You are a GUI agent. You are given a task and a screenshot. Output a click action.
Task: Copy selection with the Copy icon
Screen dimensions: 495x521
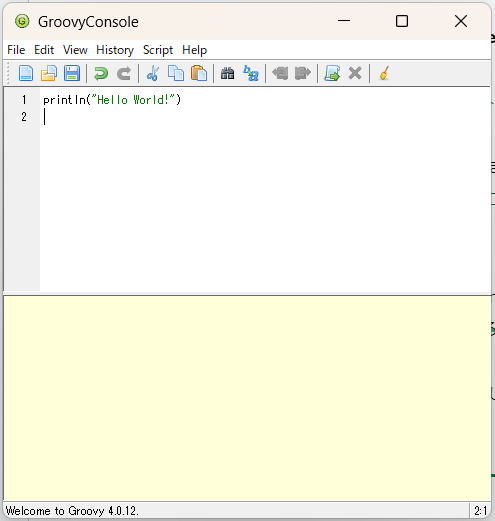(176, 73)
